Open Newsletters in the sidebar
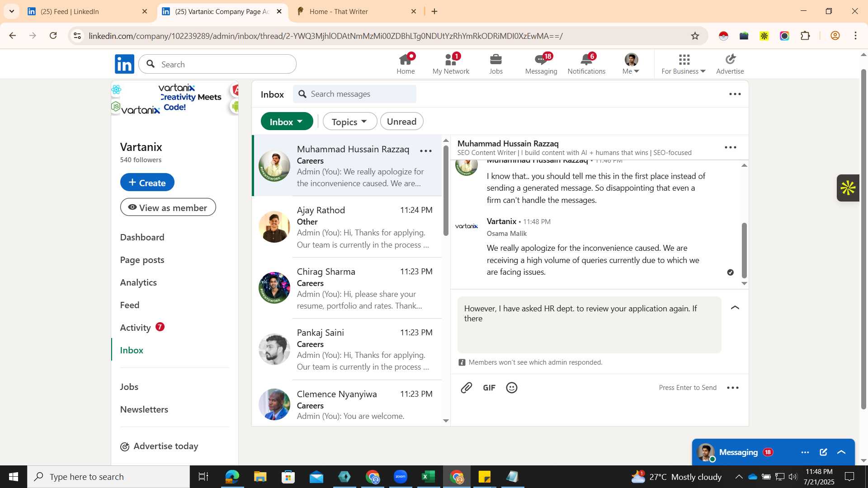Screen dimensions: 868x488 pyautogui.click(x=144, y=409)
